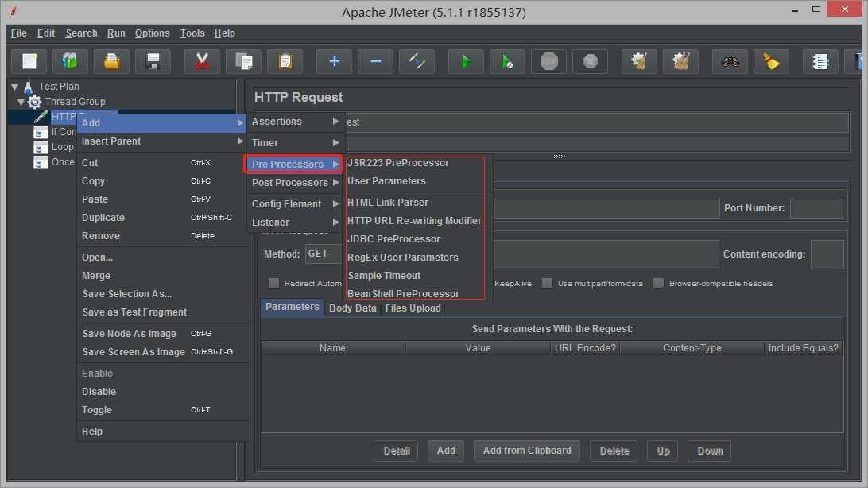Toggle Browser-compatible headers checkbox
868x488 pixels.
(x=658, y=283)
